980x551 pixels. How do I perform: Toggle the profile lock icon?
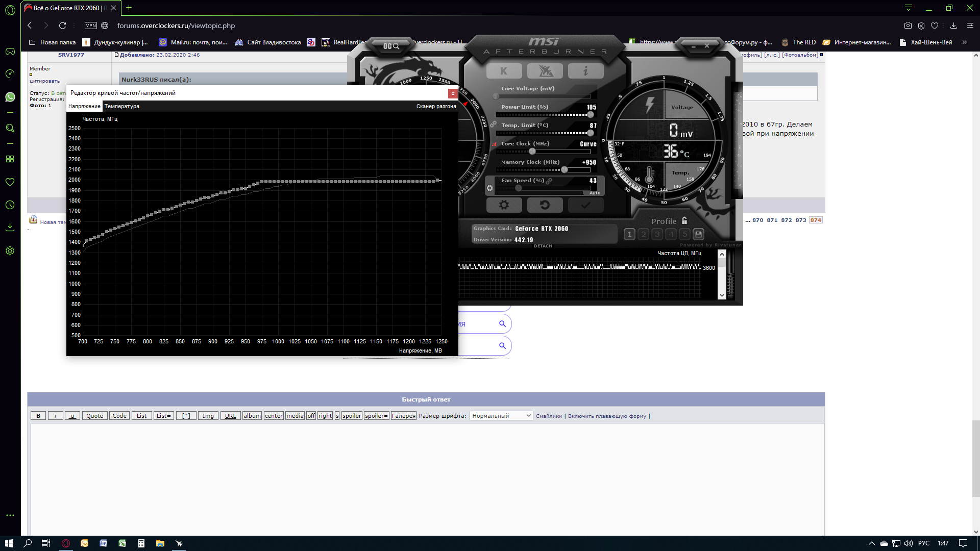[x=684, y=221]
